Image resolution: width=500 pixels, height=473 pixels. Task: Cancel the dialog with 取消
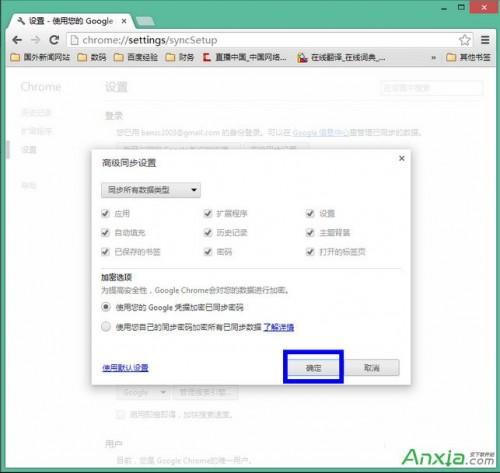372,368
